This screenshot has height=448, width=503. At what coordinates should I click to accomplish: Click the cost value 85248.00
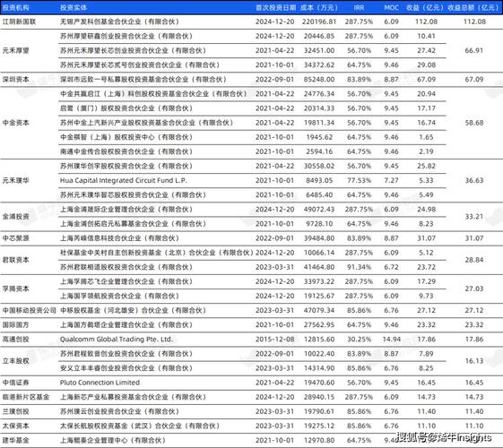coord(319,80)
